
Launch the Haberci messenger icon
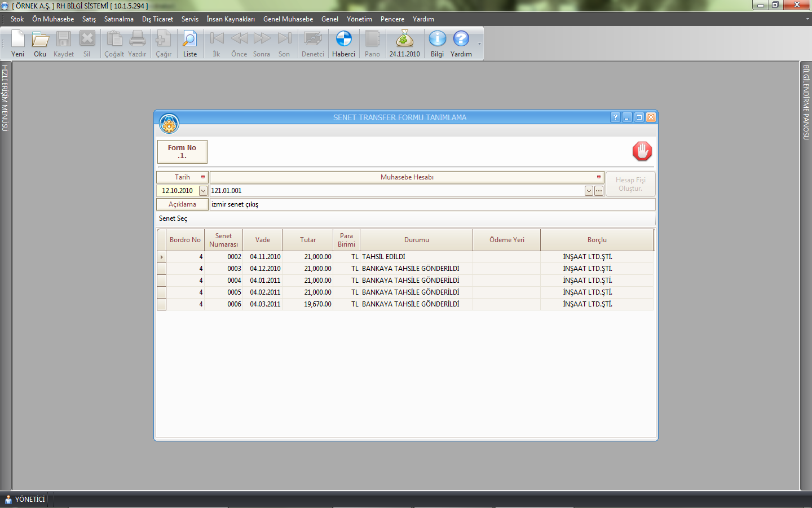pos(343,40)
